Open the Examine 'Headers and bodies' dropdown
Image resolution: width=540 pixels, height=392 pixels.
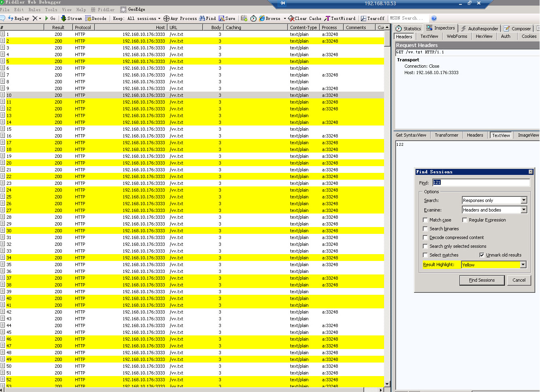tap(495, 210)
